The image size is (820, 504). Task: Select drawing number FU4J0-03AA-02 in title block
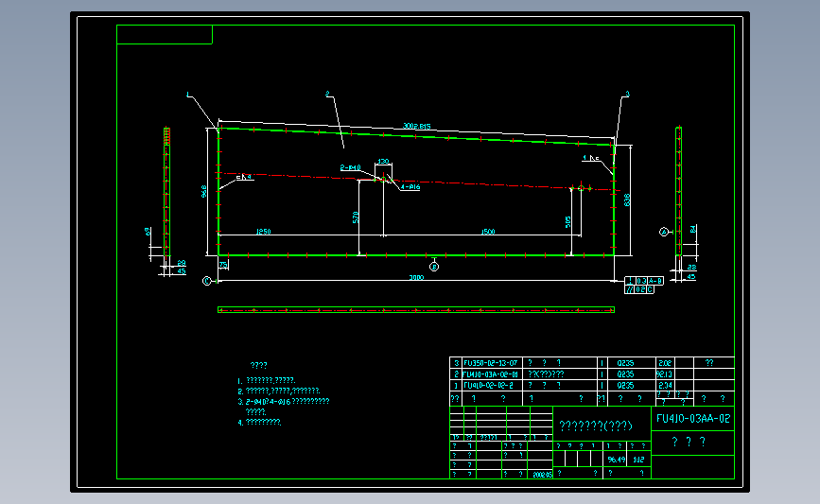tap(693, 418)
